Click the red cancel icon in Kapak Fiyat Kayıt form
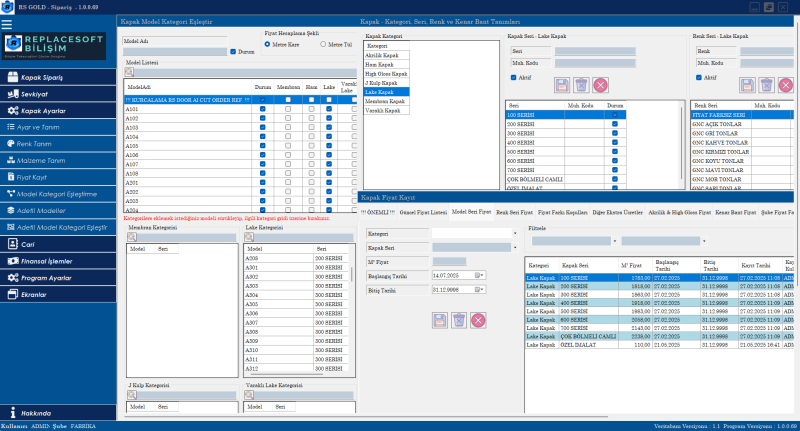Screen dimensions: 800x431 (478, 320)
